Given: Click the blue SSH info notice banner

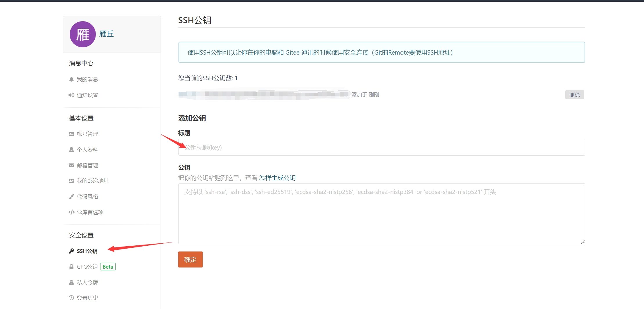Looking at the screenshot, I should click(382, 52).
